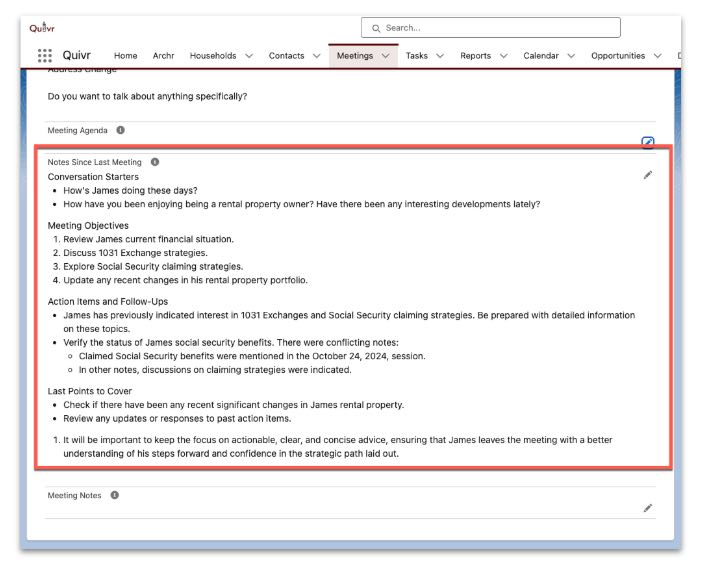Go to the Home tab
This screenshot has width=708, height=573.
[126, 56]
